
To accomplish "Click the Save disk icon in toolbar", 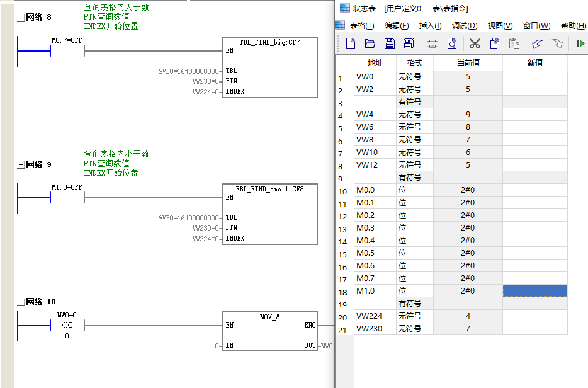I will (390, 43).
